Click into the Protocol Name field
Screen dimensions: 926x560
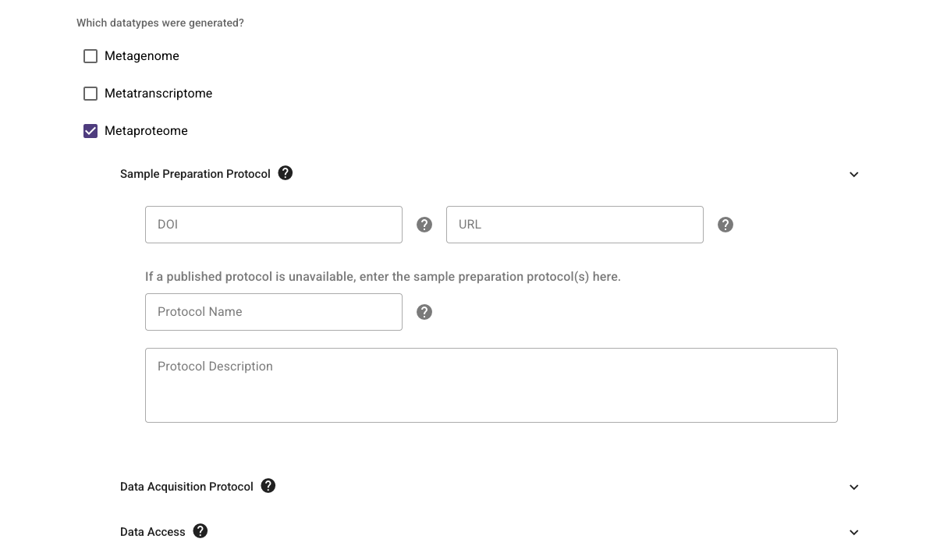(274, 312)
